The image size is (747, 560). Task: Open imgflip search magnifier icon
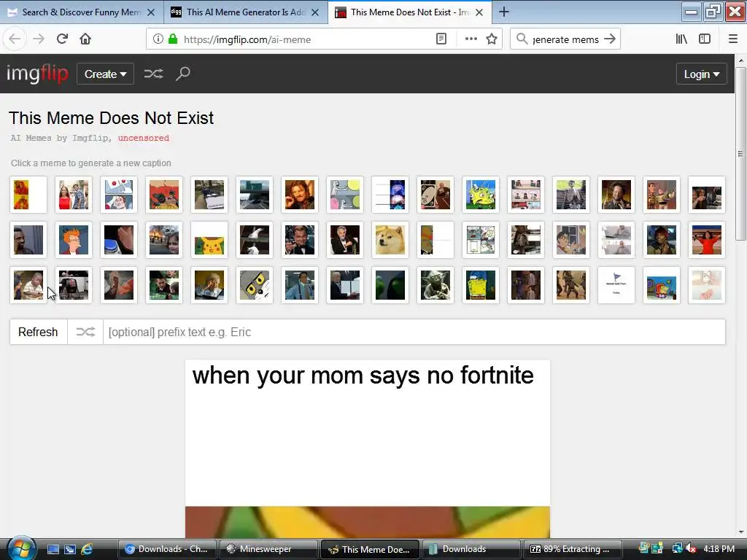point(183,74)
